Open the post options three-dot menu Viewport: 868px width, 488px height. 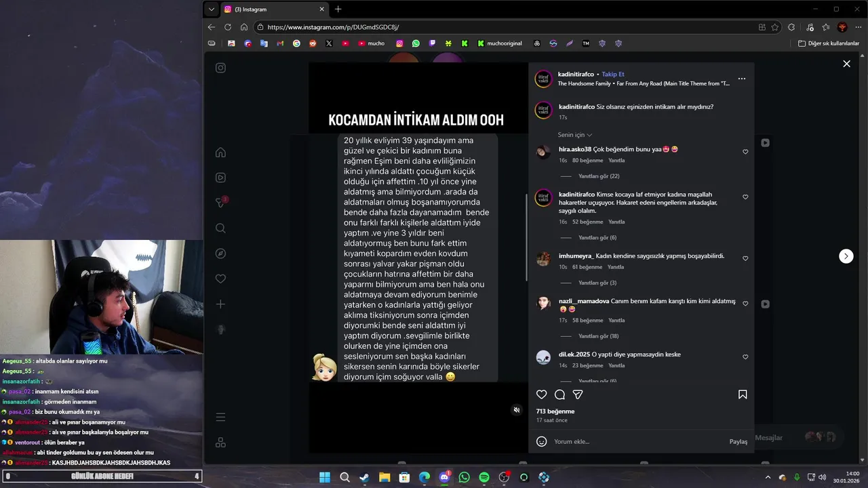tap(741, 79)
